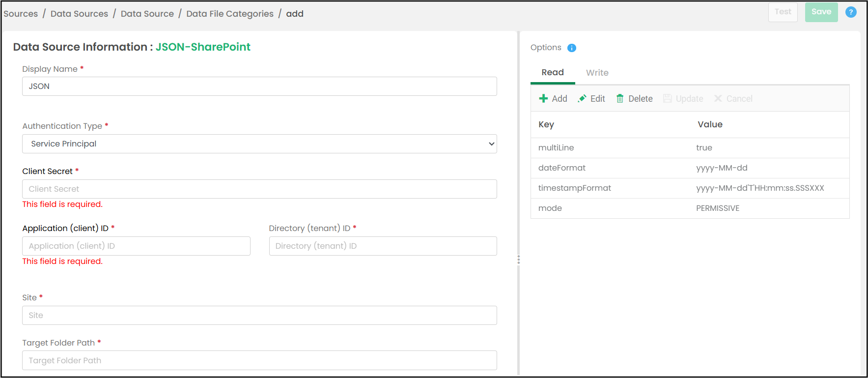Image resolution: width=868 pixels, height=378 pixels.
Task: Click the timestampFormat value cell
Action: tap(769, 188)
